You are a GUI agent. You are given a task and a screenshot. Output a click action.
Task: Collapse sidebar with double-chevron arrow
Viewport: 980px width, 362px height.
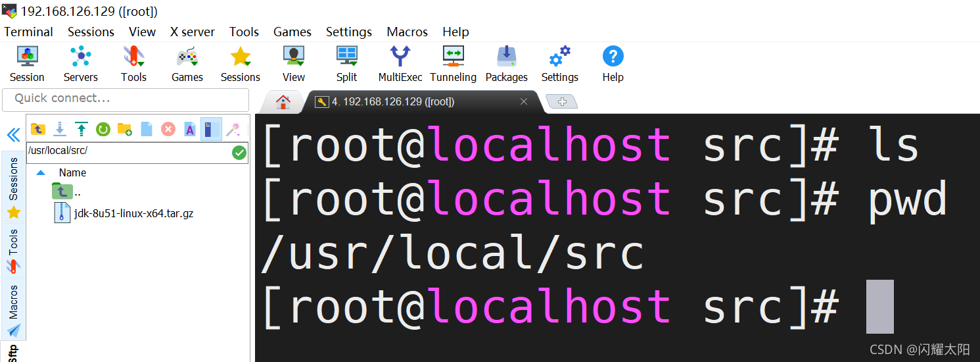[x=13, y=136]
